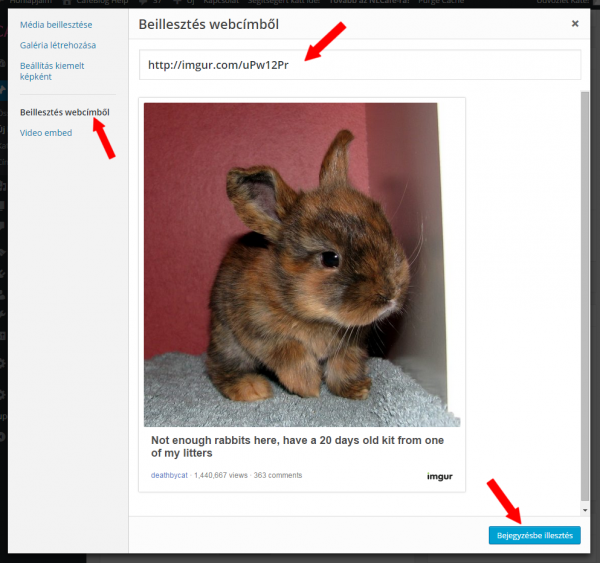Open the deathbycat author link
600x563 pixels.
coord(169,475)
